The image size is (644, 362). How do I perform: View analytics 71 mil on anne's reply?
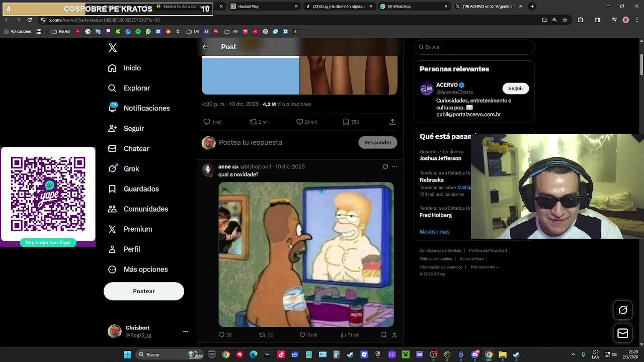point(350,335)
